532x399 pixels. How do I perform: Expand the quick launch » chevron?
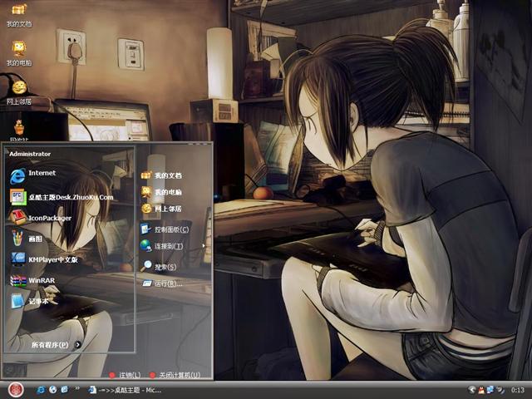[77, 388]
